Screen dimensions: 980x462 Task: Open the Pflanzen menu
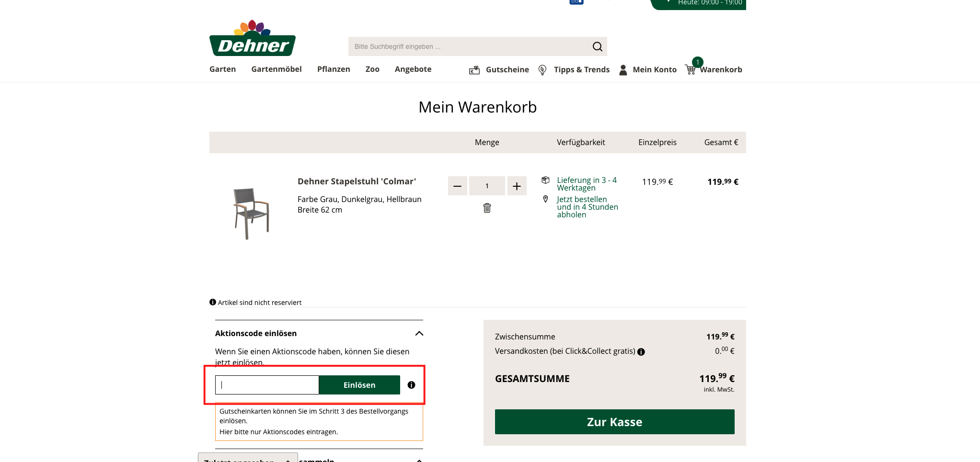click(x=334, y=69)
